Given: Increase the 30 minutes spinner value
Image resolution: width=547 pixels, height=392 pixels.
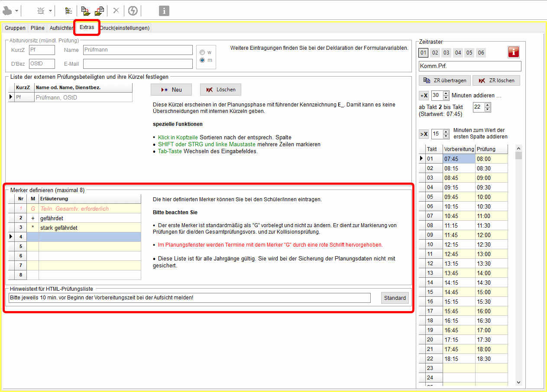Looking at the screenshot, I should coord(446,93).
